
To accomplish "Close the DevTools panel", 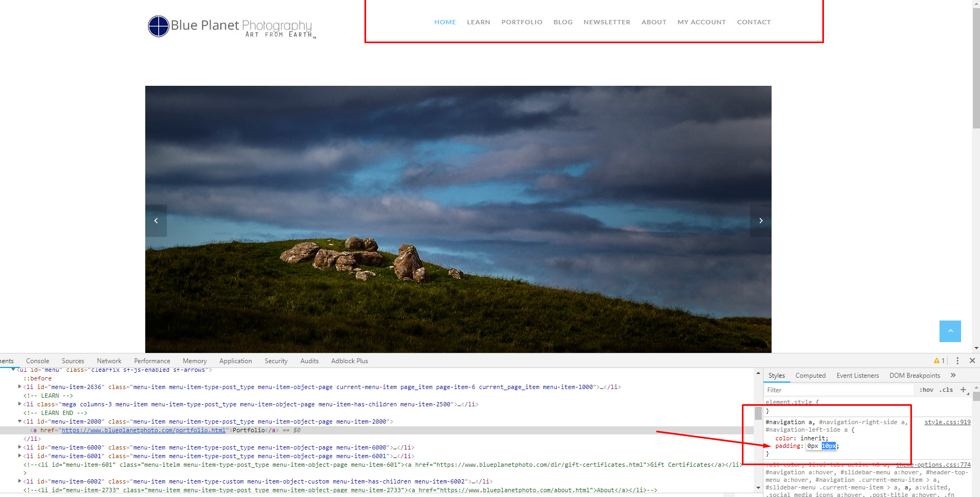I will pyautogui.click(x=972, y=360).
